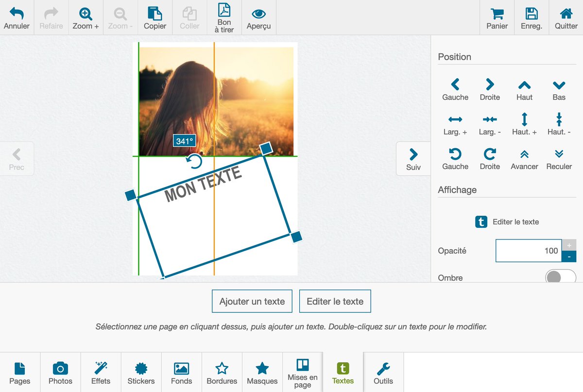Click the Ajouter un texte button

(x=252, y=301)
